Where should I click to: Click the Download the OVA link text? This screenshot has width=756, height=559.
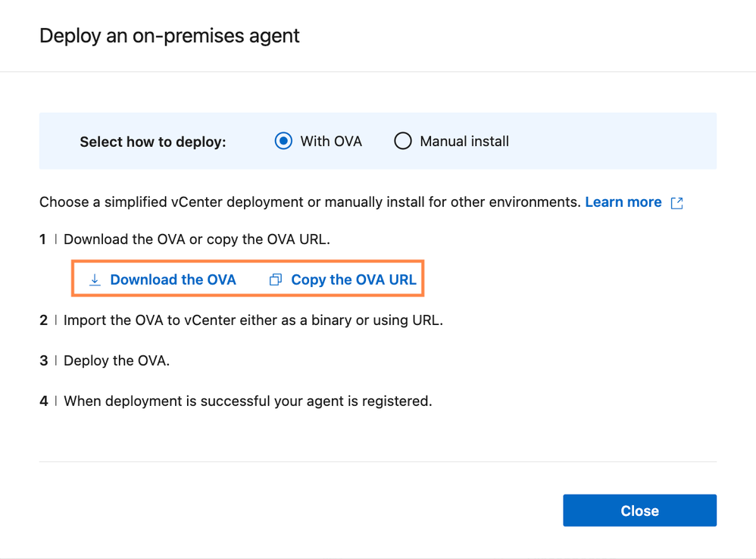(173, 279)
